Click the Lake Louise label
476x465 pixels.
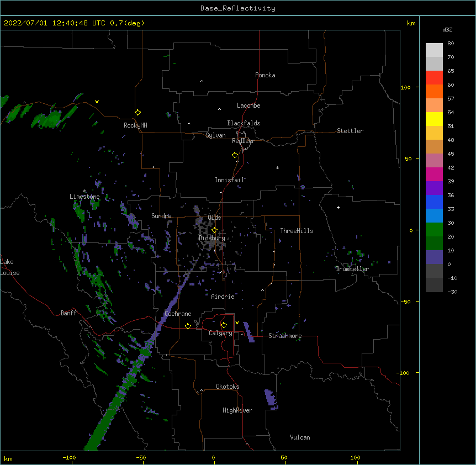coord(10,267)
